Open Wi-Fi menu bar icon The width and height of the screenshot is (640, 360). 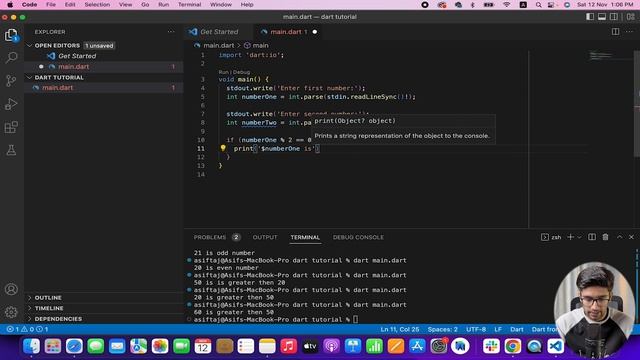[507, 5]
